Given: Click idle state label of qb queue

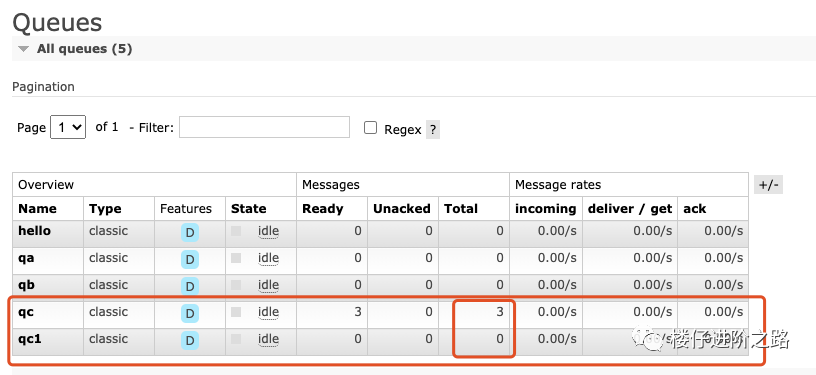Looking at the screenshot, I should point(269,285).
